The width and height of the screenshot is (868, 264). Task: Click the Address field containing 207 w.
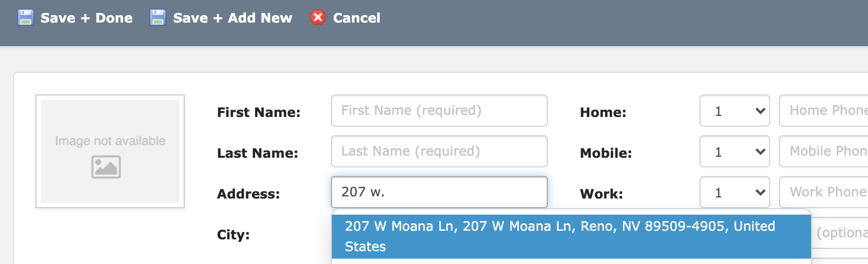439,192
